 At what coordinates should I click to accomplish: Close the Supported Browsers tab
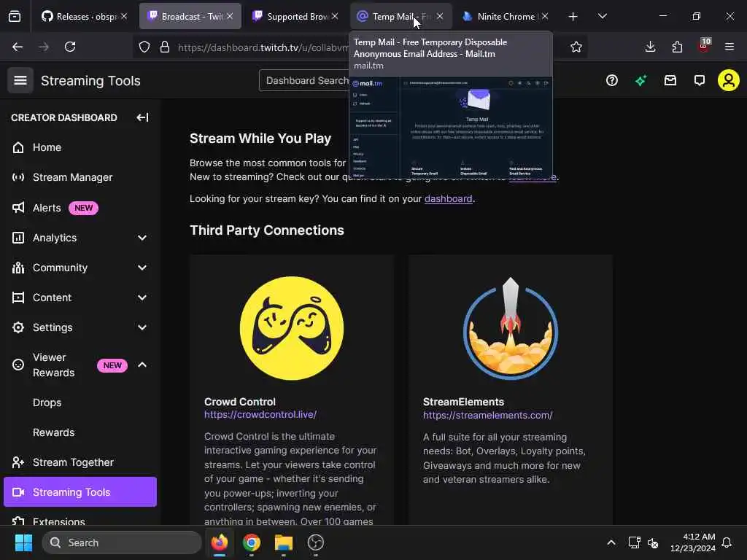335,16
